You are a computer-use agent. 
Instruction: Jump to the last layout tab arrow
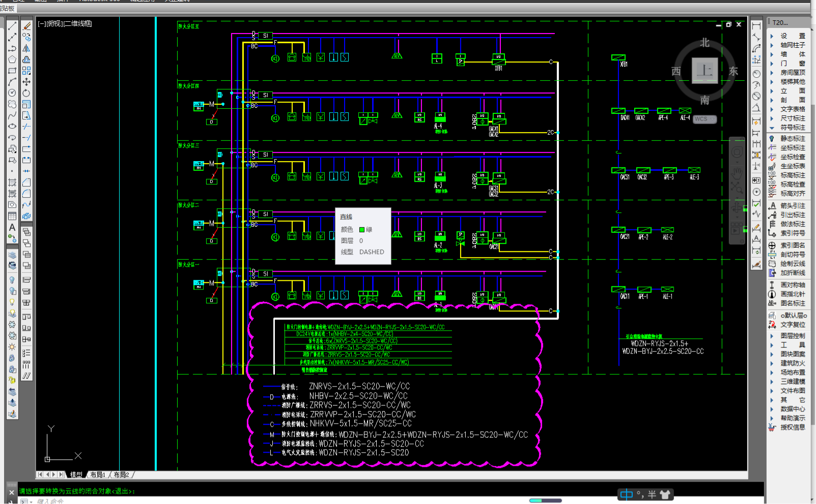62,475
